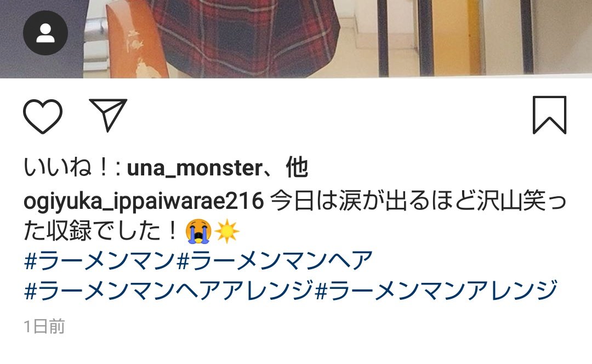Open hashtag #ラーメンマンヘア
The width and height of the screenshot is (592, 364).
point(275,260)
